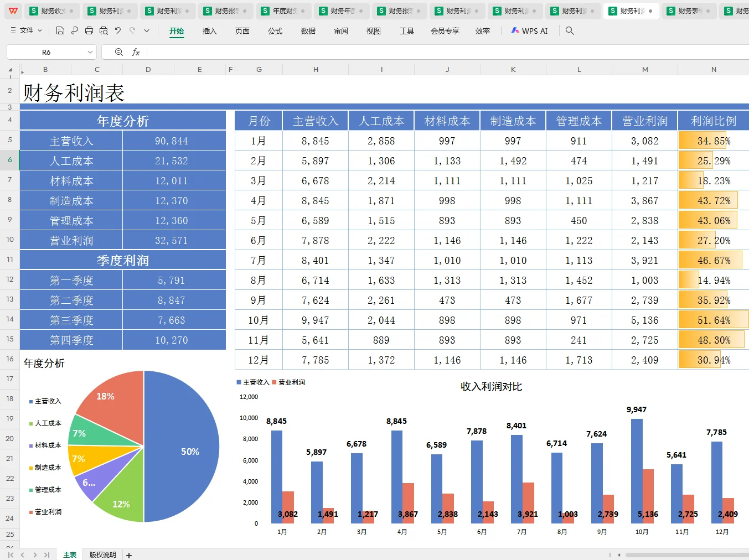Print the spreadsheet with the printer icon
749x560 pixels.
click(89, 31)
